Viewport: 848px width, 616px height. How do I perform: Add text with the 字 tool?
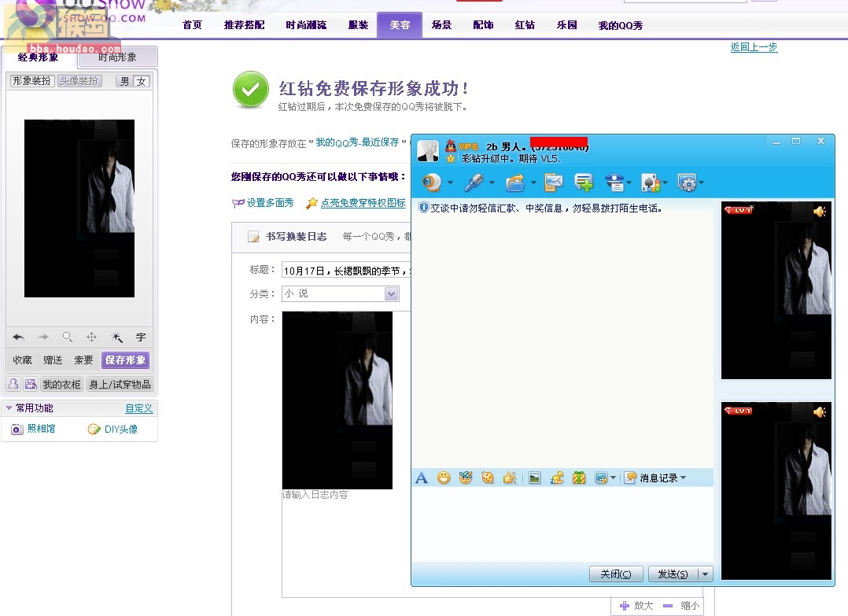(x=141, y=338)
